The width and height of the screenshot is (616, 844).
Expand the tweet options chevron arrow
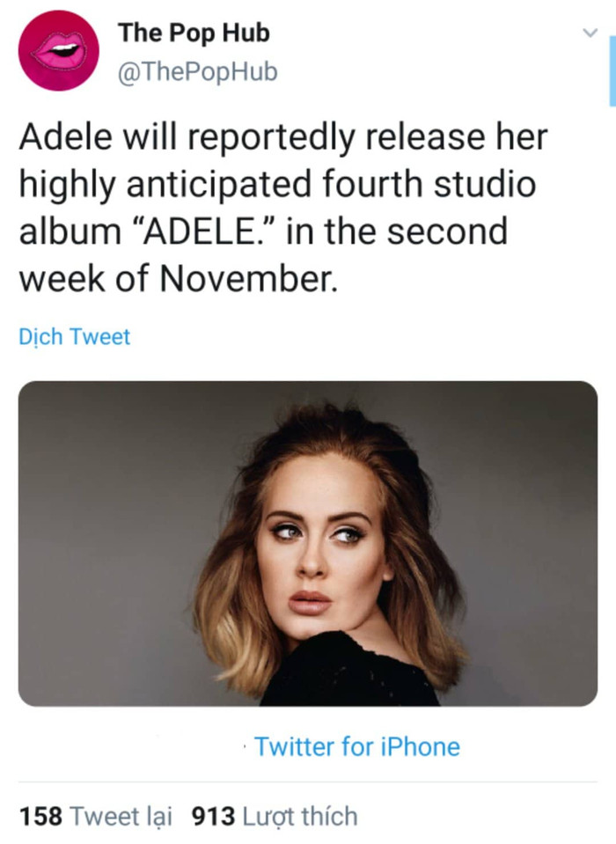(x=590, y=33)
